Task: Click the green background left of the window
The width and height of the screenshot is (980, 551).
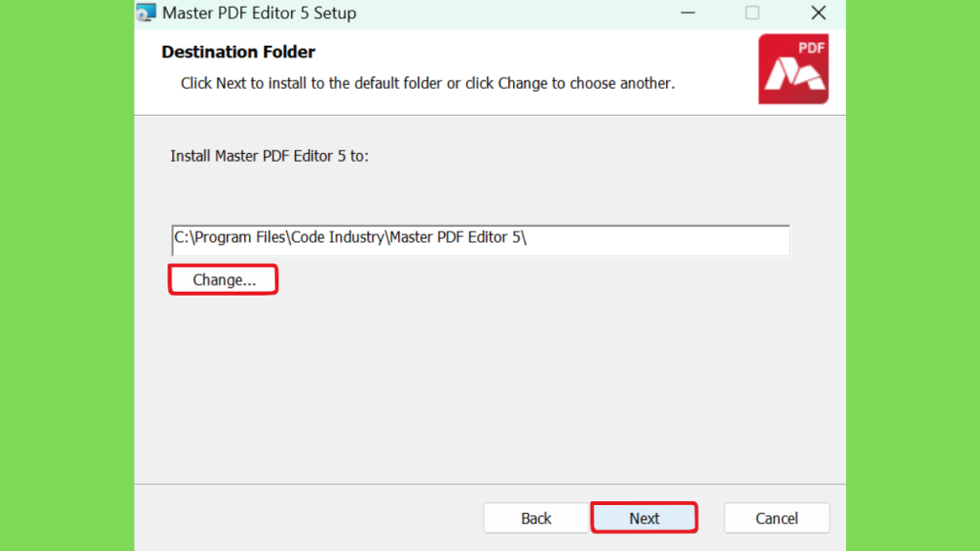Action: click(x=67, y=275)
